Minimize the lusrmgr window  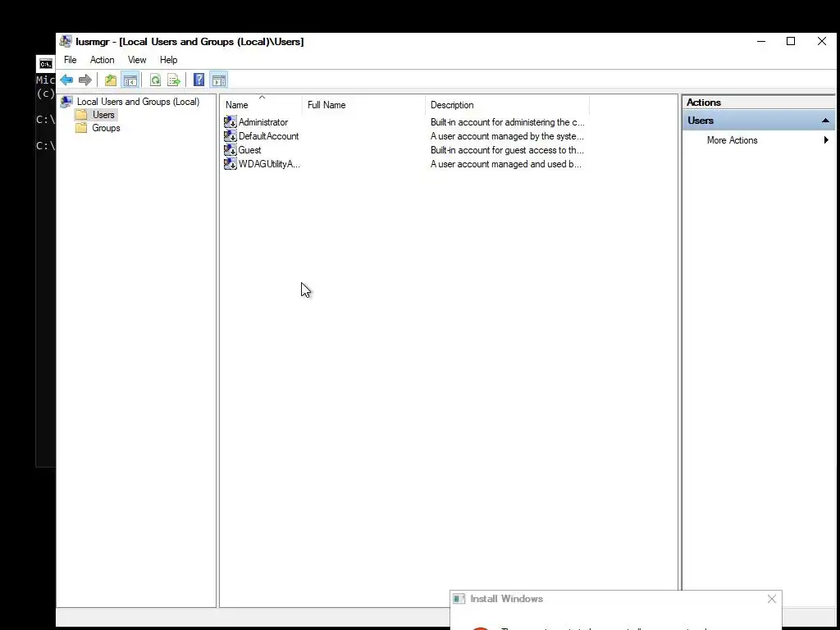(x=760, y=41)
